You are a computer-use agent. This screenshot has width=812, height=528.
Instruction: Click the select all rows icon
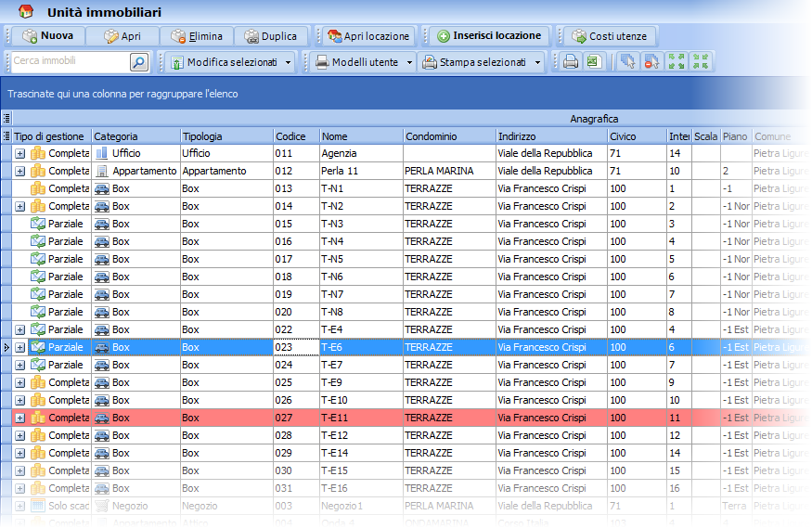tap(628, 62)
